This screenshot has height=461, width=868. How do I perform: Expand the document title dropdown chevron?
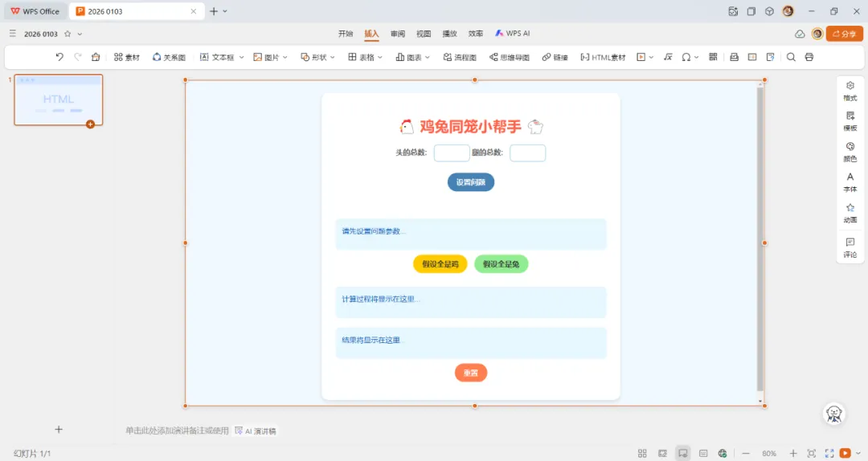tap(80, 34)
